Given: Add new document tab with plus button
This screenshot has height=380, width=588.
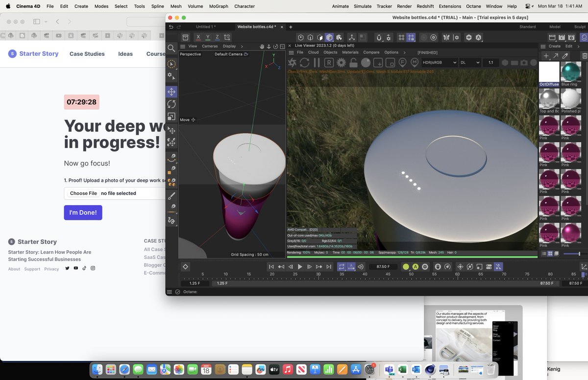Looking at the screenshot, I should point(291,27).
